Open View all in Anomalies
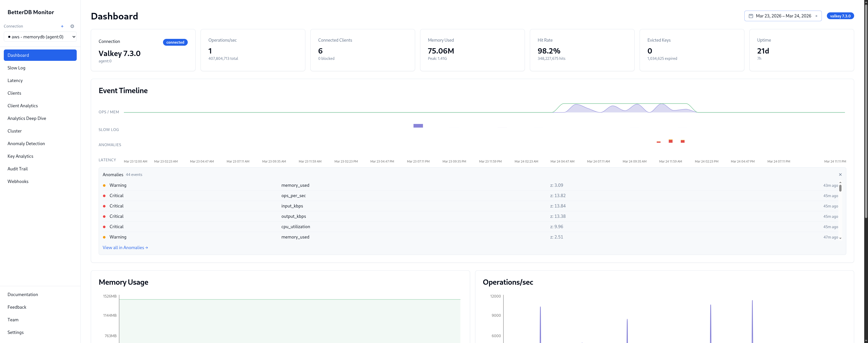The image size is (868, 343). coord(125,247)
